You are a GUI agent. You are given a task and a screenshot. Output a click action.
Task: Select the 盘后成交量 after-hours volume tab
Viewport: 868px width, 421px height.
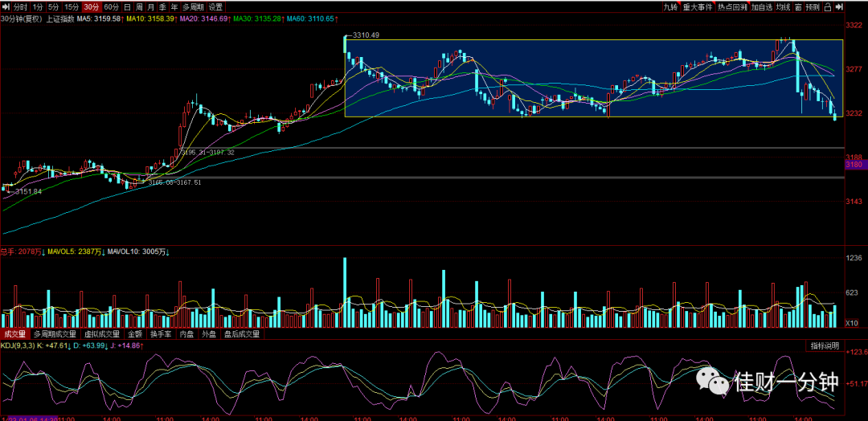[242, 334]
